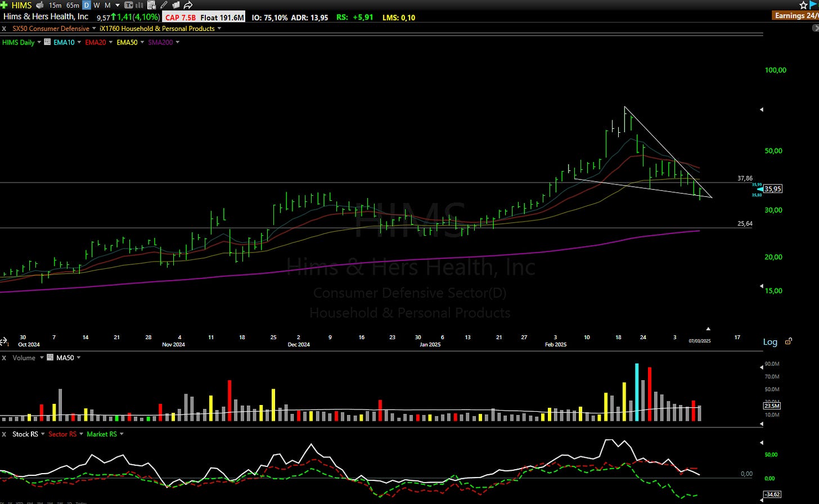
Task: Click the LMS: 0,10 value
Action: click(399, 17)
